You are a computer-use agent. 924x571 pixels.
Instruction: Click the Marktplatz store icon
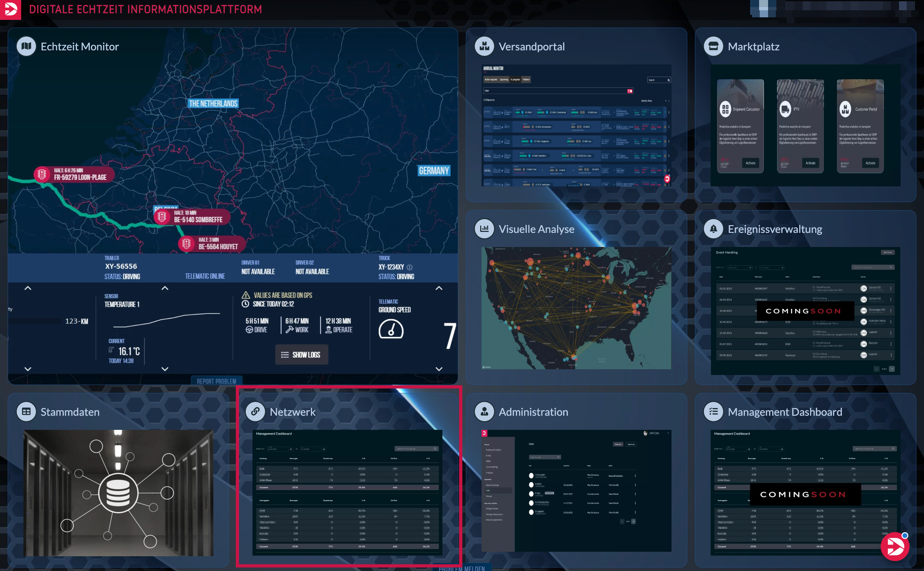coord(713,46)
